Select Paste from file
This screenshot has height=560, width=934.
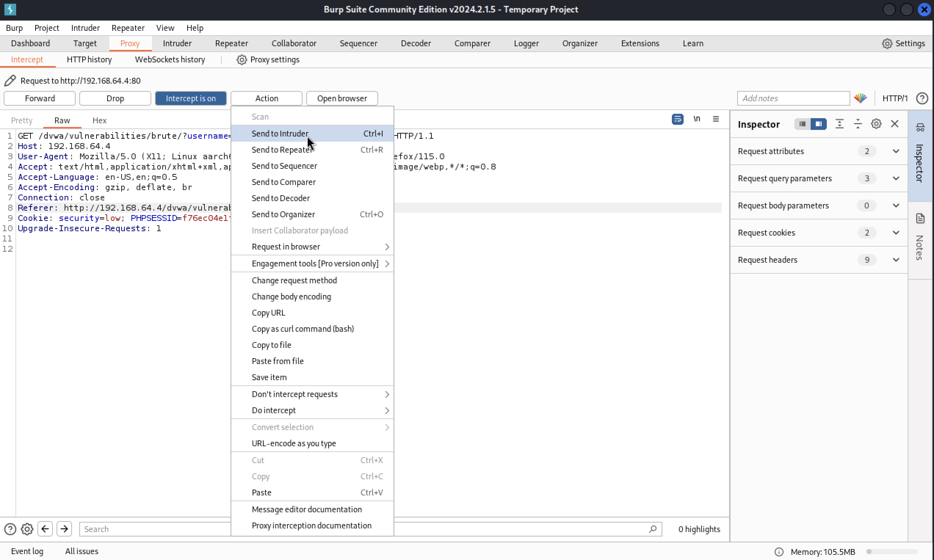[x=312, y=361]
